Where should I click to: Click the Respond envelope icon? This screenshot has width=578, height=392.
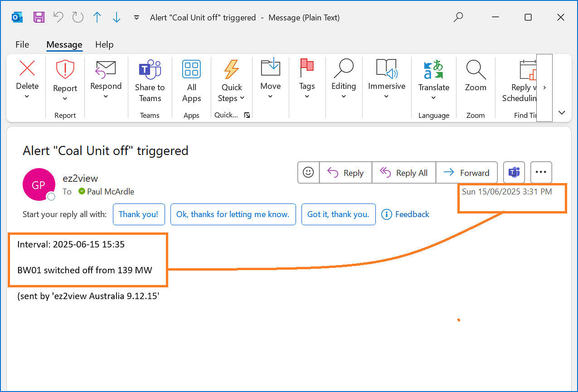[106, 69]
